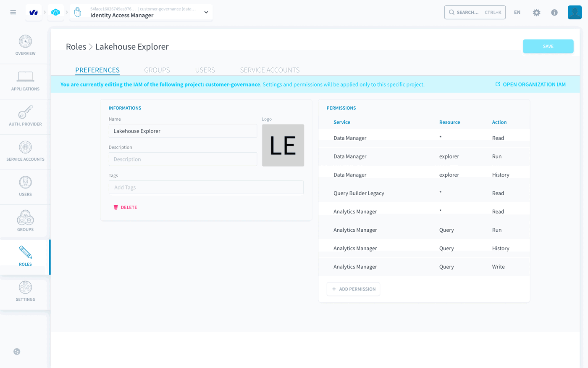Click the Resource column header
This screenshot has width=588, height=368.
point(449,122)
